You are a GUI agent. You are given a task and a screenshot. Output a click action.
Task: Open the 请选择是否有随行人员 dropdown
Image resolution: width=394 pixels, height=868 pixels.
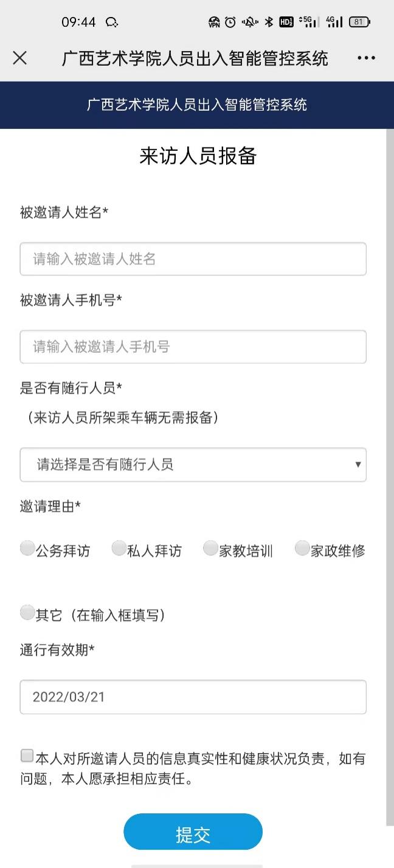click(x=193, y=465)
